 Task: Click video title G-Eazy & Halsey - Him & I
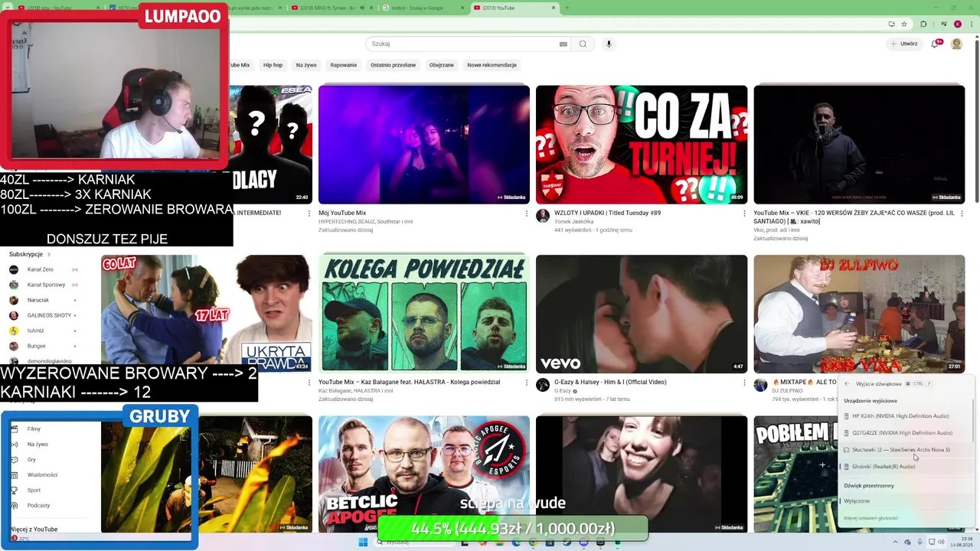click(x=610, y=382)
